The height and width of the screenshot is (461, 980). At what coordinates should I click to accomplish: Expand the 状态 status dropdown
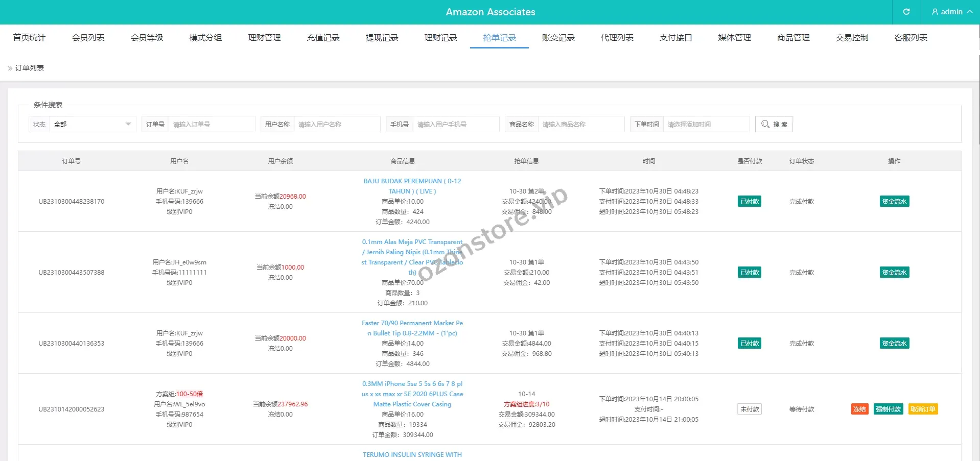(x=92, y=124)
